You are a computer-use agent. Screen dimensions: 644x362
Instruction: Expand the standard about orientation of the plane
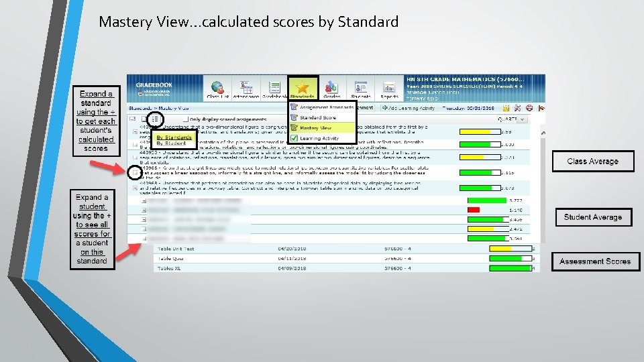(135, 145)
